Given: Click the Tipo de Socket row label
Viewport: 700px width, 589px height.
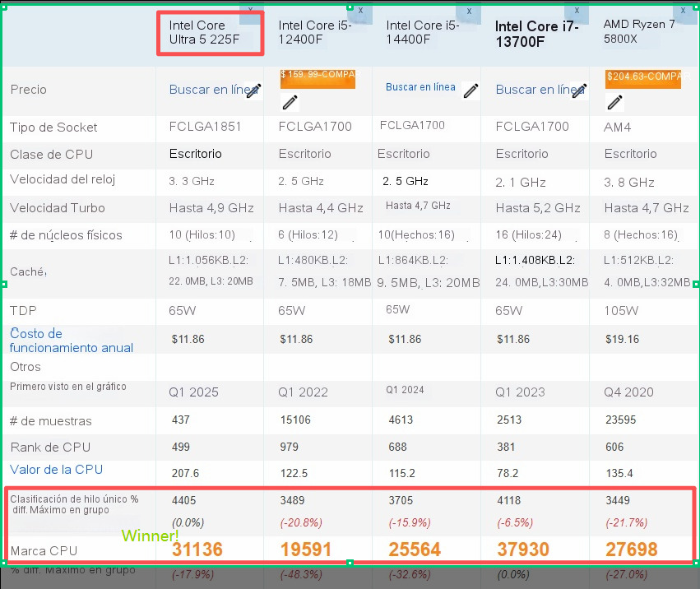Looking at the screenshot, I should 53,128.
